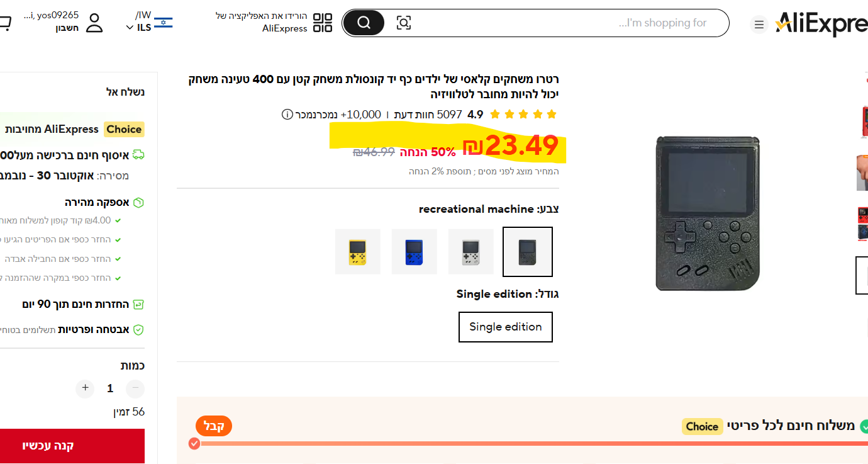Select the blue console color option
Viewport: 868px width, 464px height.
tap(414, 252)
